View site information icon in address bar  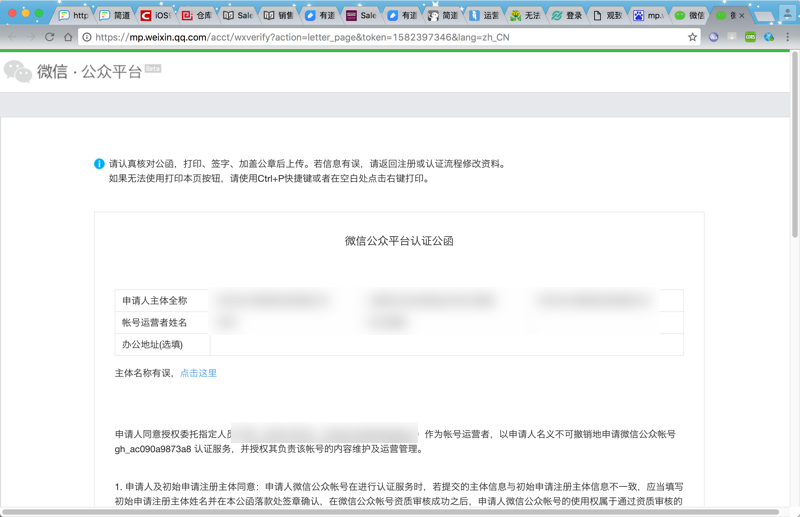pyautogui.click(x=87, y=37)
